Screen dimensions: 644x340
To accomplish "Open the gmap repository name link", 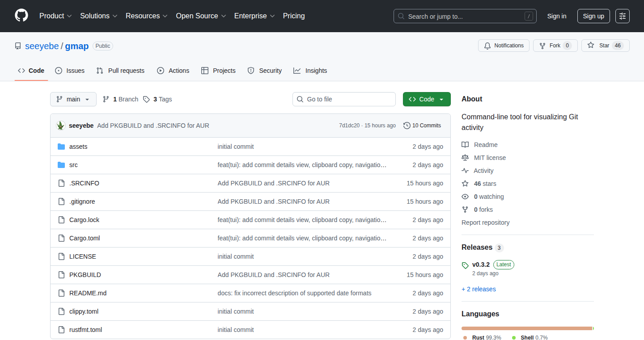I will (x=77, y=46).
